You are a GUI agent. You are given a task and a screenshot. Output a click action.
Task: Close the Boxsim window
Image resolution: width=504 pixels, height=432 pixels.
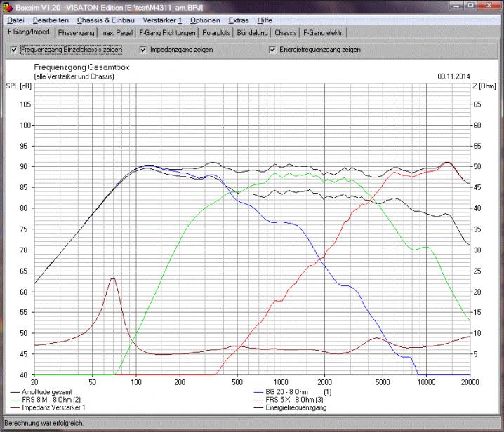pyautogui.click(x=489, y=6)
